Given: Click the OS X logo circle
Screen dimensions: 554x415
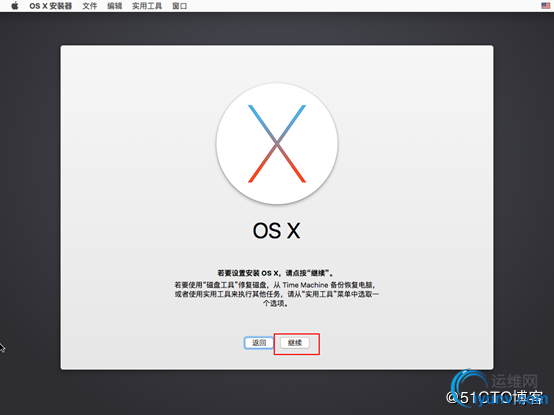Looking at the screenshot, I should pyautogui.click(x=277, y=143).
